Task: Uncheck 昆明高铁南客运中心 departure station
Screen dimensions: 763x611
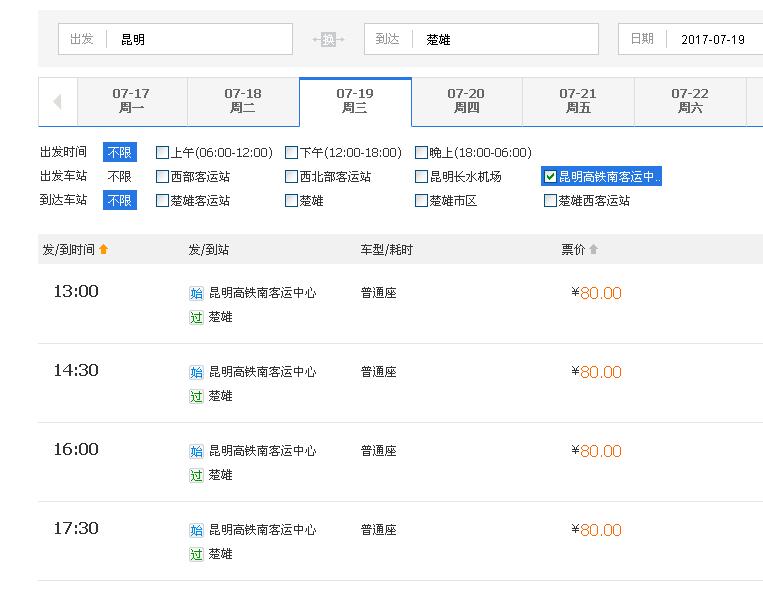Action: tap(550, 177)
